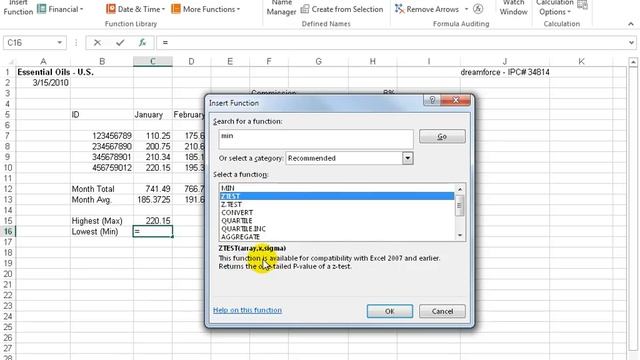
Task: Open the Date & Time functions dropdown
Action: tap(136, 9)
